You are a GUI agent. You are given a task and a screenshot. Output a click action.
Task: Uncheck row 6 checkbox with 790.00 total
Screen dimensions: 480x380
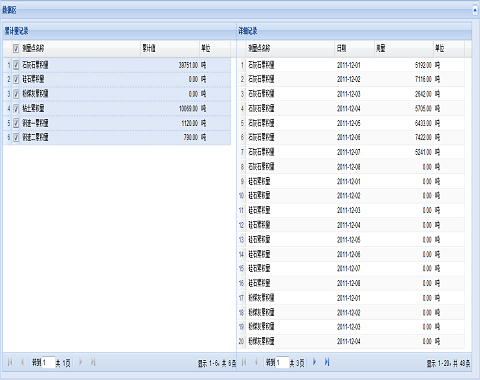click(16, 137)
